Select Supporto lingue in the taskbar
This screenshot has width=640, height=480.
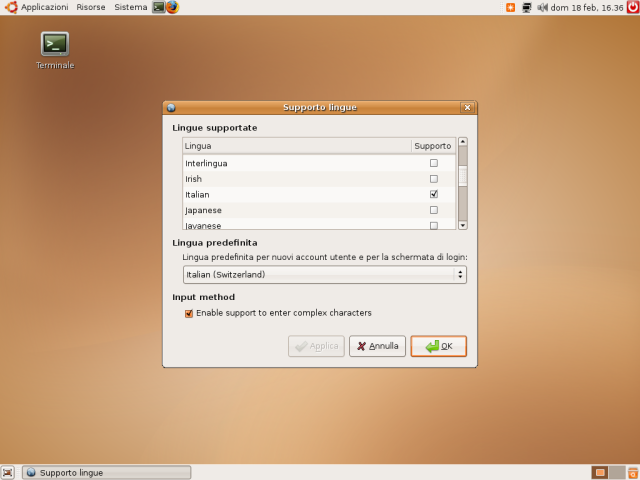(105, 472)
